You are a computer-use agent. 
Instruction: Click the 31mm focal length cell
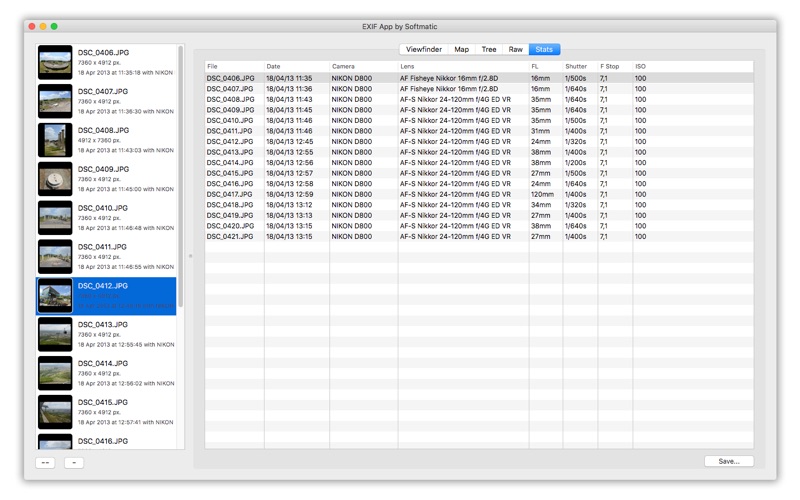(540, 131)
